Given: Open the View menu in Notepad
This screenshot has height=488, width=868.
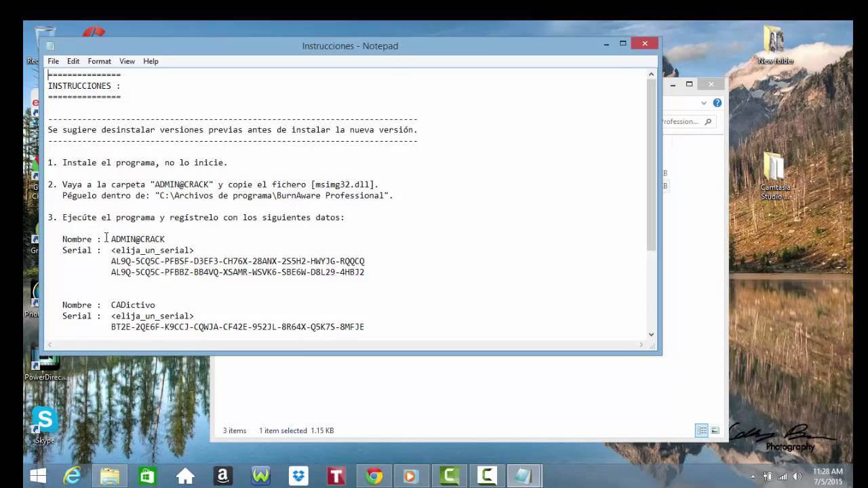Looking at the screenshot, I should pos(127,61).
